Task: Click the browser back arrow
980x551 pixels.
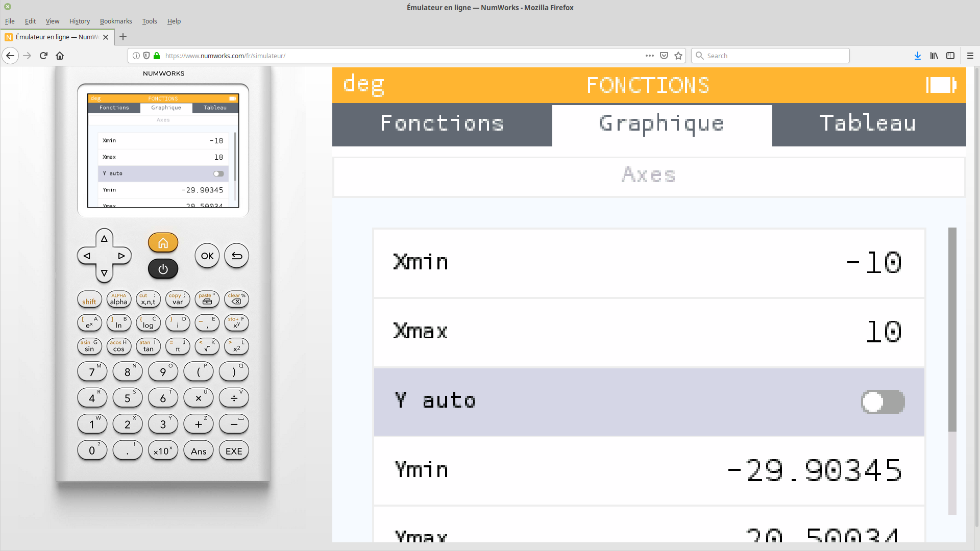Action: tap(10, 56)
